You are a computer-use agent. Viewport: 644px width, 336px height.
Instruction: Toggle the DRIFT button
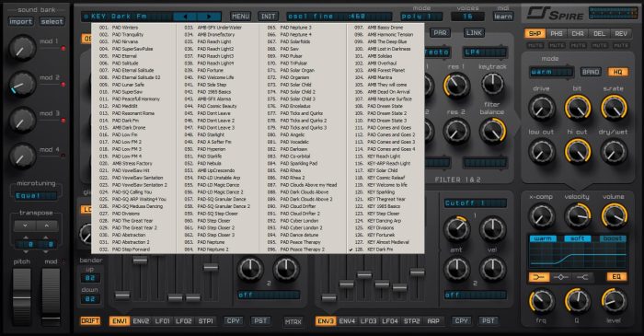tap(90, 320)
